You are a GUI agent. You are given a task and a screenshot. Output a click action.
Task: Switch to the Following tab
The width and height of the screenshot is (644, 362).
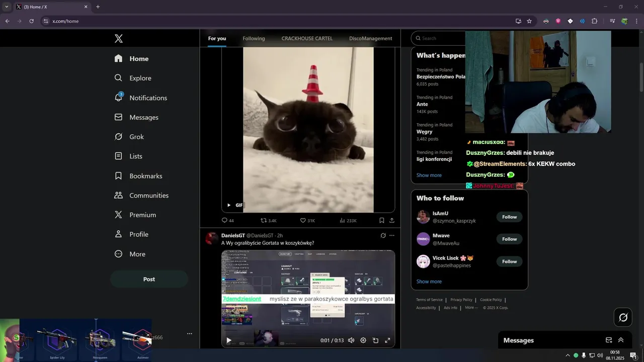(254, 38)
